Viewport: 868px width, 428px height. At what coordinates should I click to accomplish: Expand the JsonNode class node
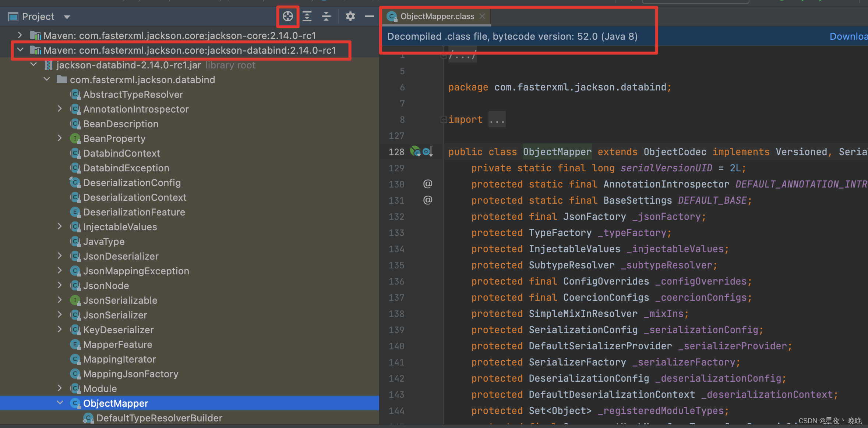click(x=60, y=285)
